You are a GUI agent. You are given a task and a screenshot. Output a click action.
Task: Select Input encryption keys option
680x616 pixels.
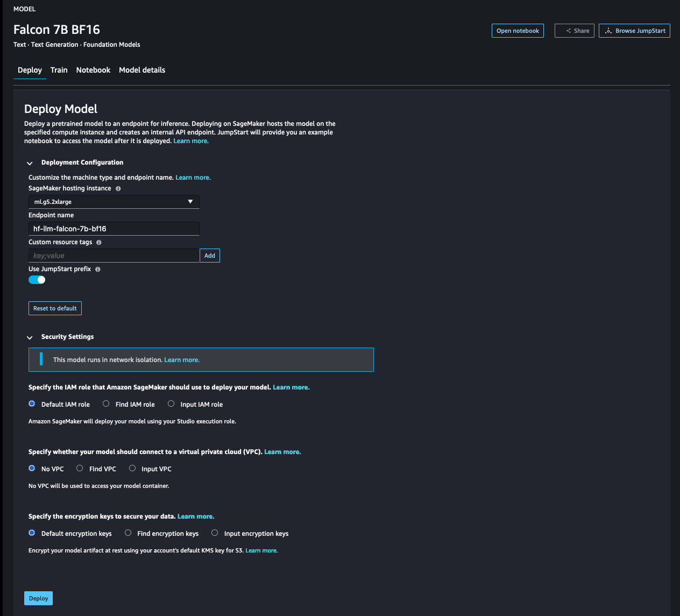215,533
